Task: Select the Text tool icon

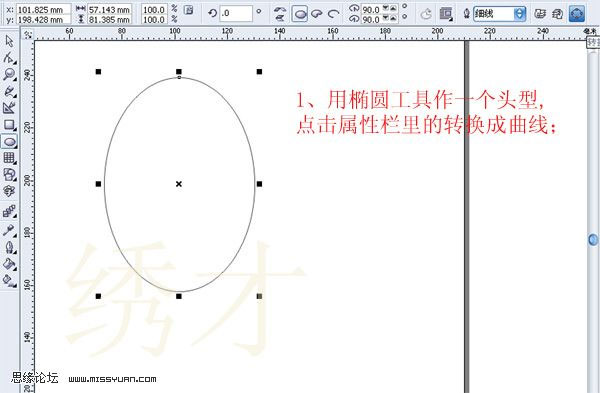Action: (9, 191)
